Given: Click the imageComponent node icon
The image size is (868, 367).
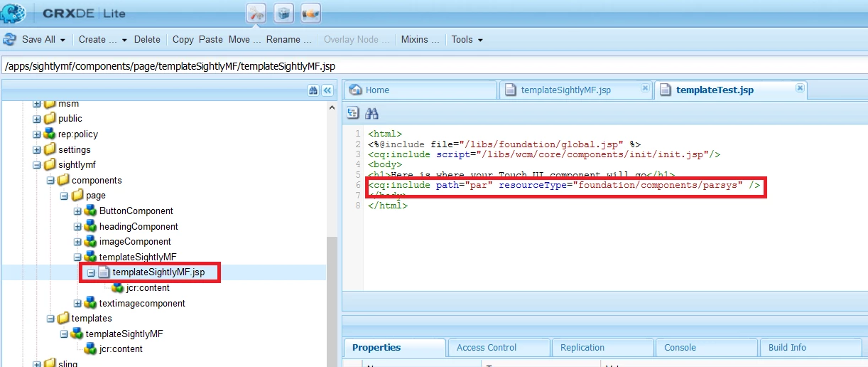Looking at the screenshot, I should tap(90, 241).
